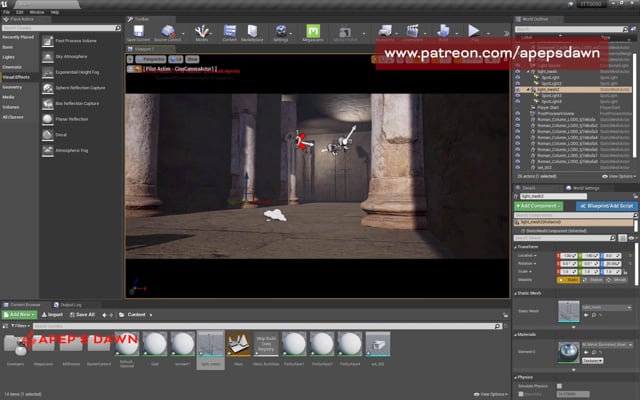Open Content Browser View Options dropdown
Image resolution: width=640 pixels, height=400 pixels.
(491, 394)
